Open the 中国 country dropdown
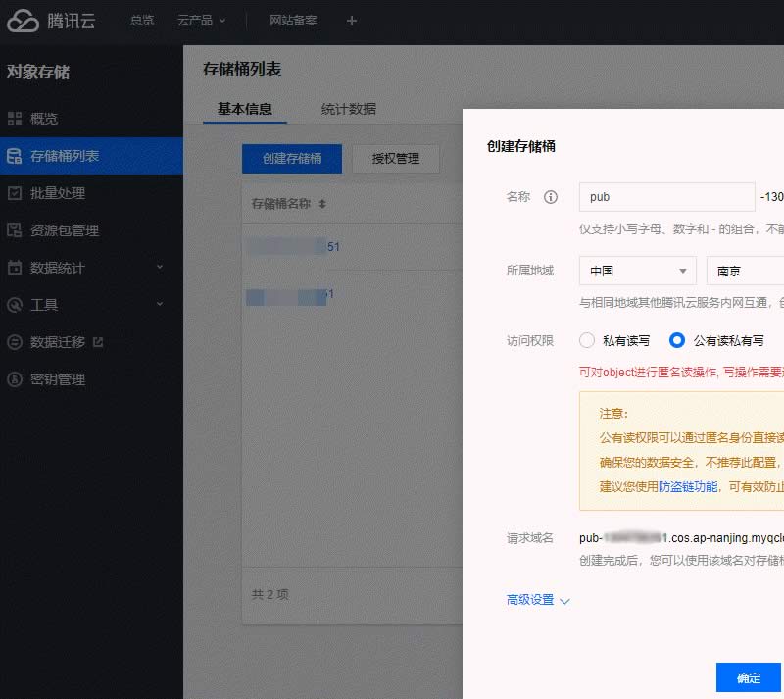Screen dimensions: 784x699 [x=637, y=270]
